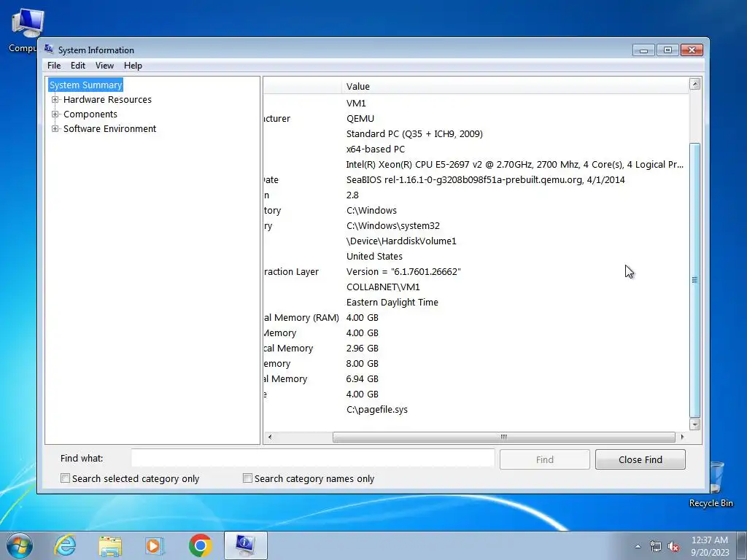
Task: Click System Information title bar icon
Action: [49, 49]
